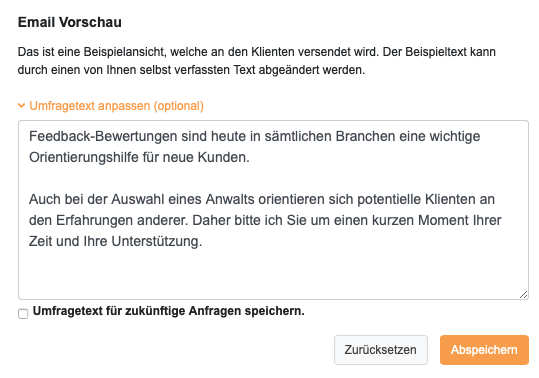
Task: Set cursor at end of 'Ihre Unterstützung.'
Action: [x=203, y=241]
